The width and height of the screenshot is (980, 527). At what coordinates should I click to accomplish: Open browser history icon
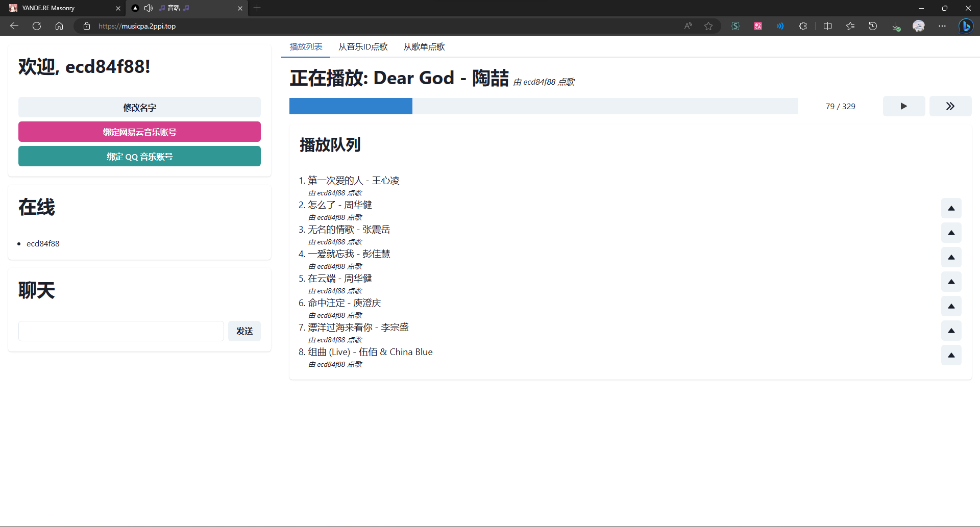[x=873, y=26]
